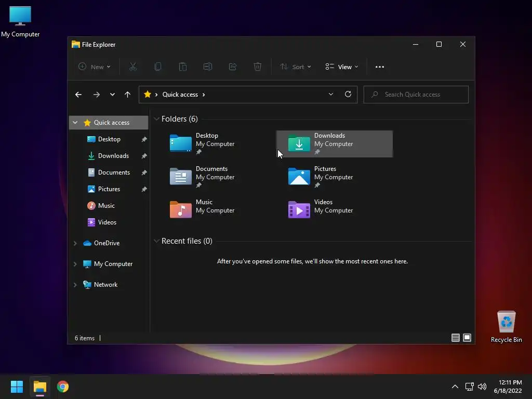Refresh the Quick access view
The width and height of the screenshot is (532, 399).
click(x=348, y=95)
